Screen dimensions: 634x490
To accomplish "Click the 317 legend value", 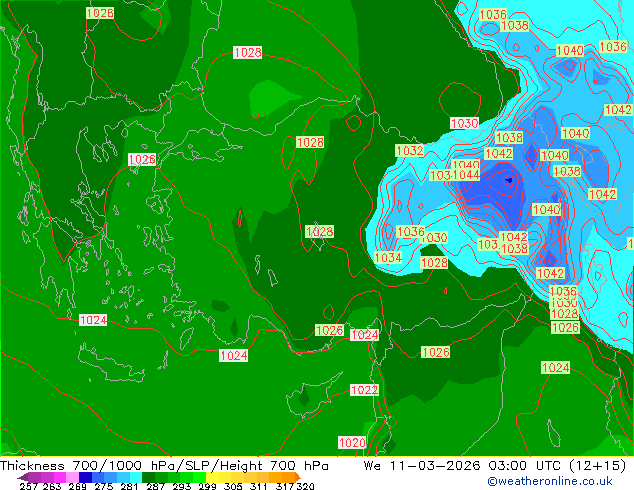I will (285, 486).
